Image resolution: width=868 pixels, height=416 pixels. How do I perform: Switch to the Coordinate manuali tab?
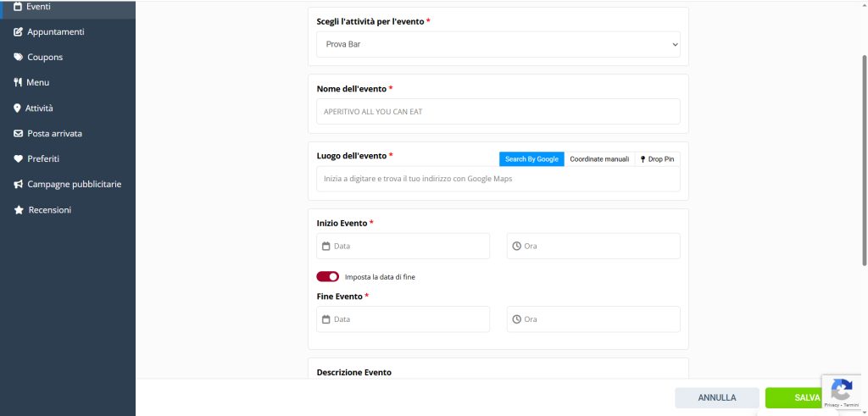point(598,159)
